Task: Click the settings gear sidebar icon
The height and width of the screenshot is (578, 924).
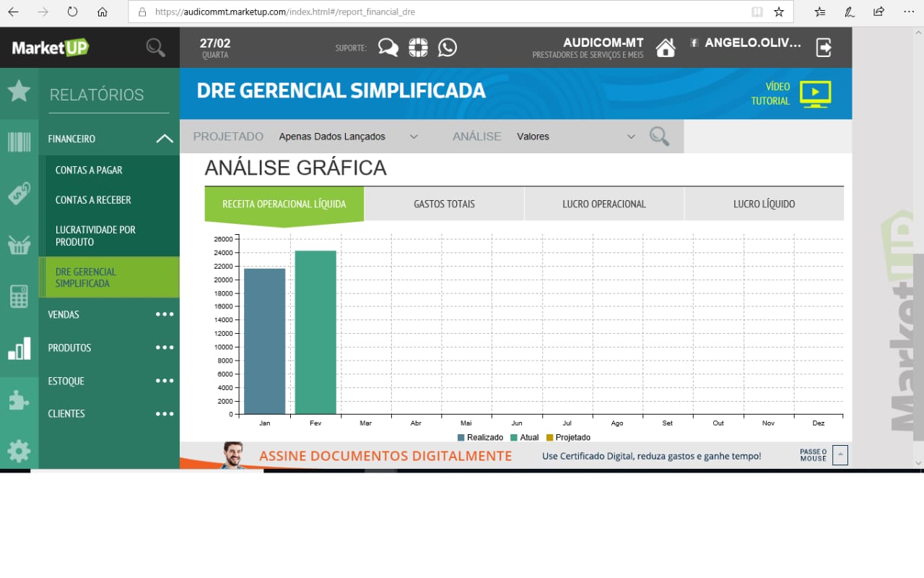Action: point(19,452)
